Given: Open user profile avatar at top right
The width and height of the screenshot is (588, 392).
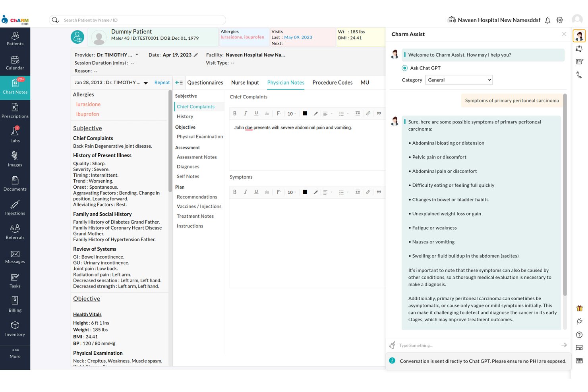Looking at the screenshot, I should [x=577, y=19].
